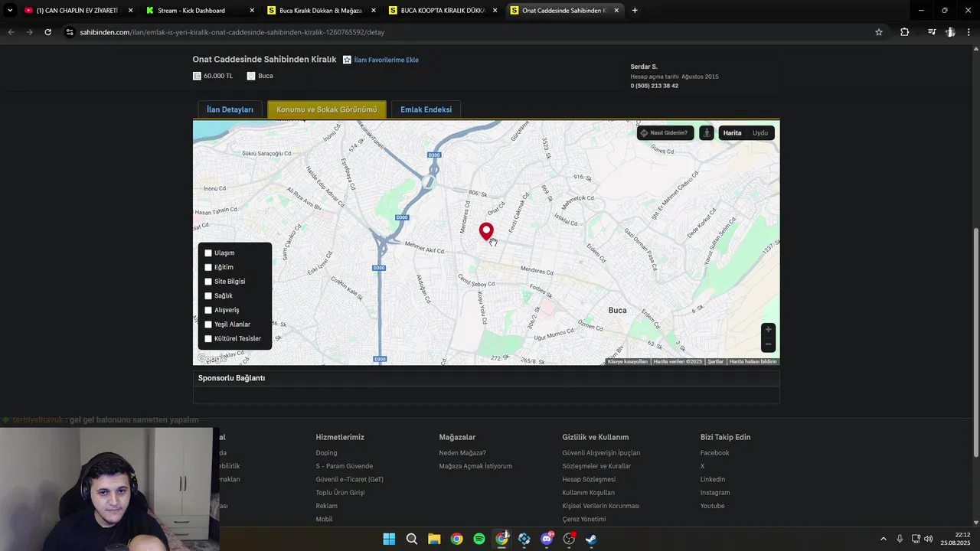Viewport: 980px width, 551px height.
Task: Open Spotify from taskbar
Action: click(x=479, y=539)
